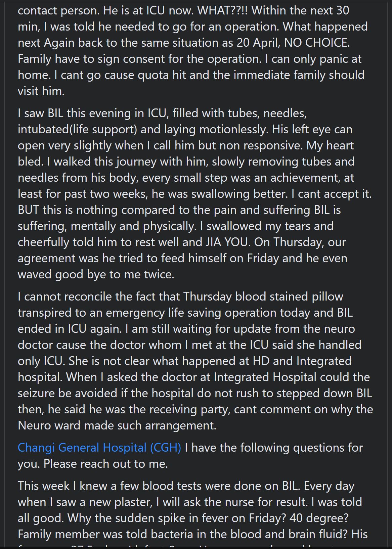Click the text "I have the following questions for"

274,448
